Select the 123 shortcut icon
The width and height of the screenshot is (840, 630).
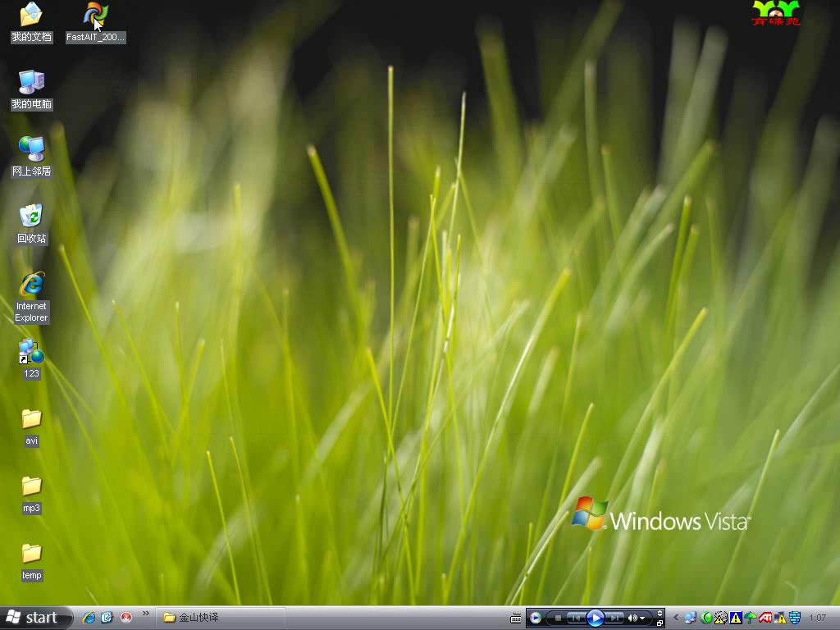(x=32, y=358)
